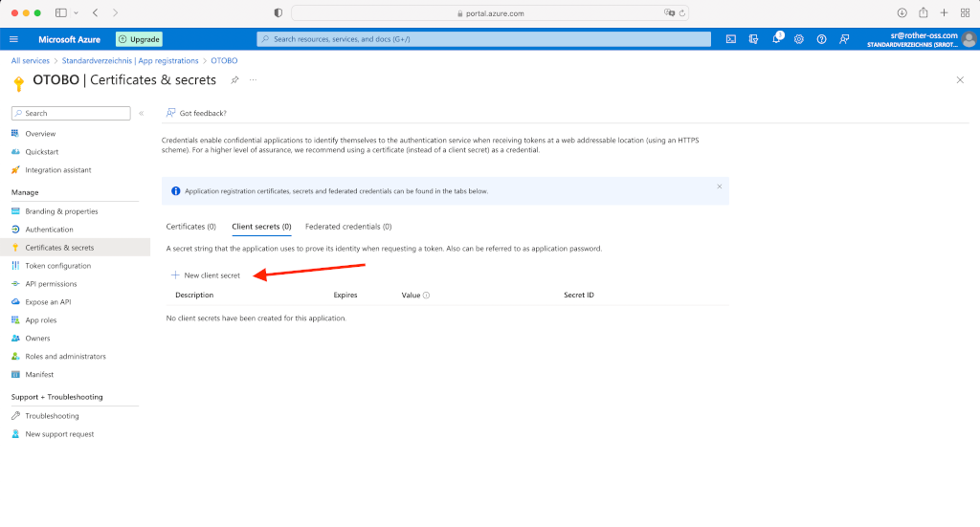
Task: Click the sidebar Search field
Action: click(x=70, y=113)
